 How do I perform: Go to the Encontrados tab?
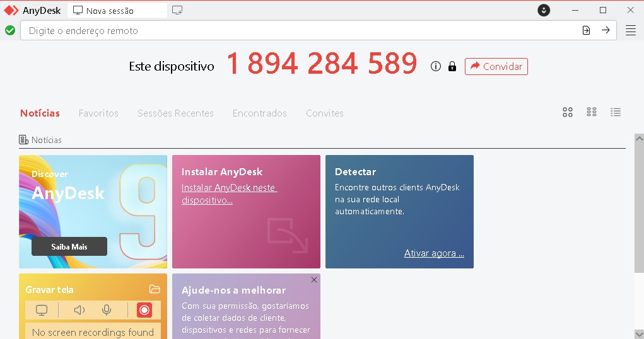pos(260,113)
